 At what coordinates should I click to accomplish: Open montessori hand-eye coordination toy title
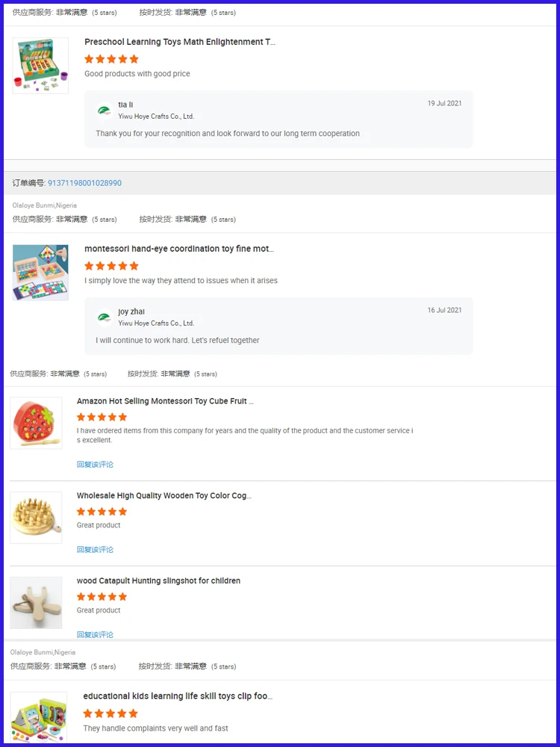pyautogui.click(x=179, y=249)
